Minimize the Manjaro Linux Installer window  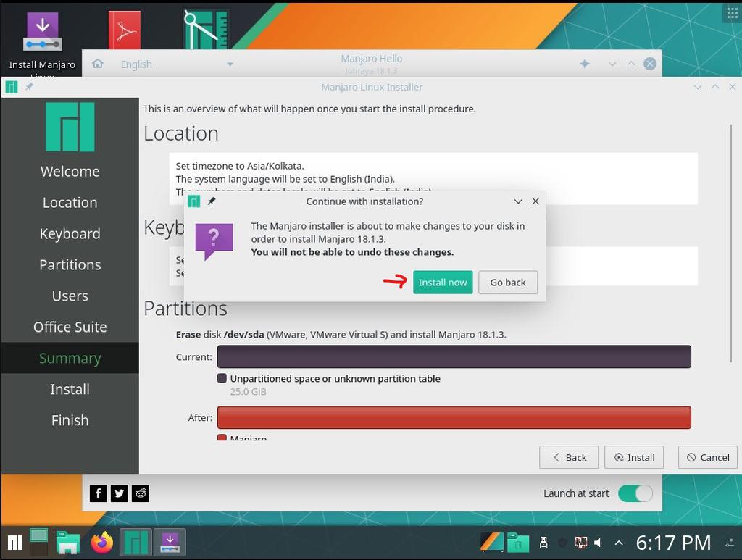698,86
